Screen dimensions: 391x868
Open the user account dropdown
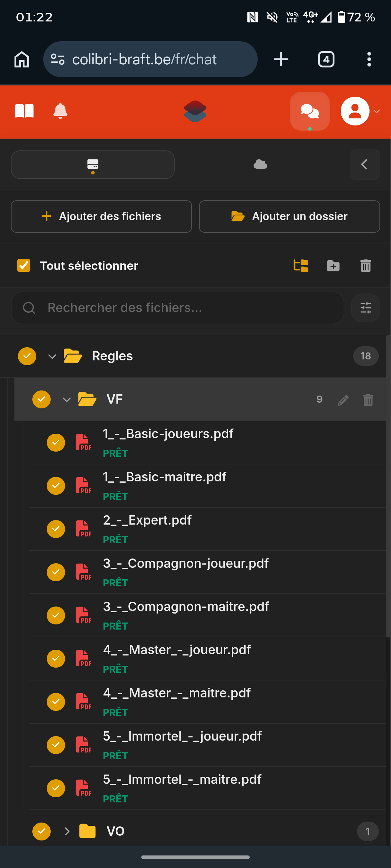pos(360,111)
